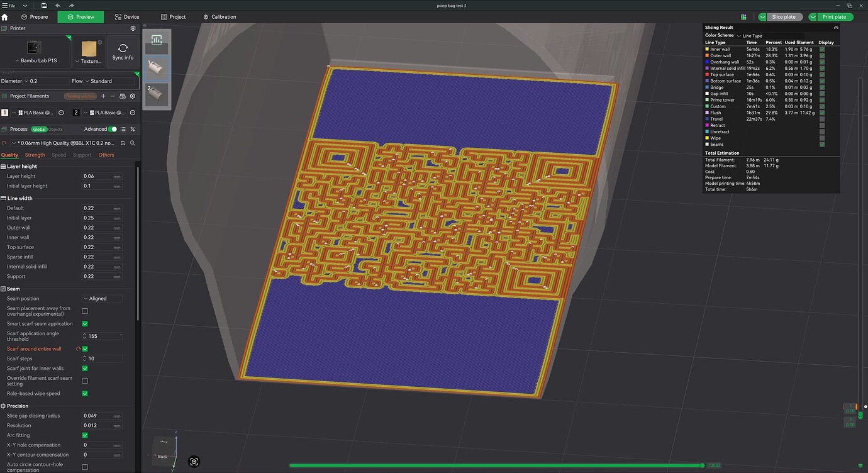Select the filament 1 color swatch
The width and height of the screenshot is (868, 473).
[5, 113]
